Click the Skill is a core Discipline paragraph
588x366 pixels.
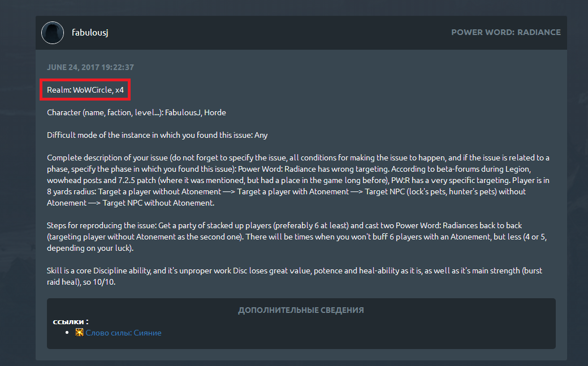(x=294, y=276)
